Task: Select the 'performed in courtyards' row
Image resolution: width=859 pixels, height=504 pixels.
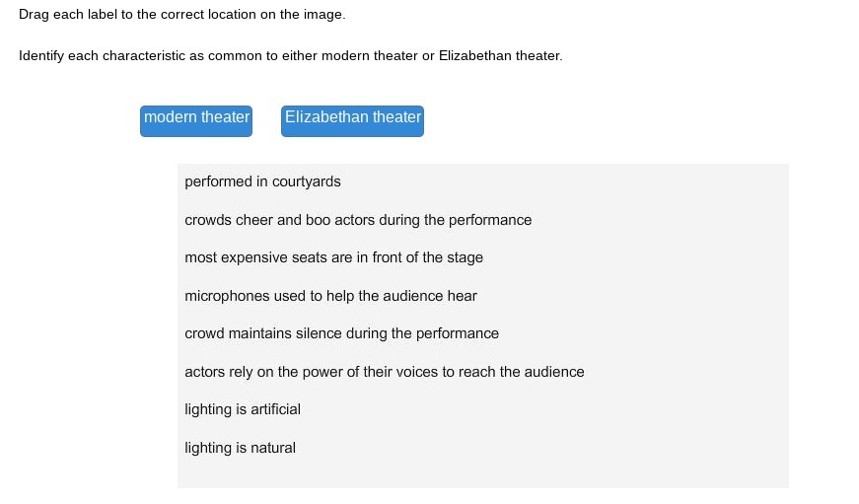Action: [x=262, y=181]
